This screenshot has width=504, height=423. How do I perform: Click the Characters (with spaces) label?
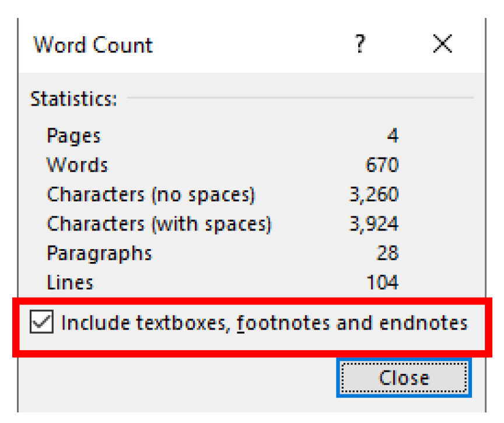click(x=159, y=224)
